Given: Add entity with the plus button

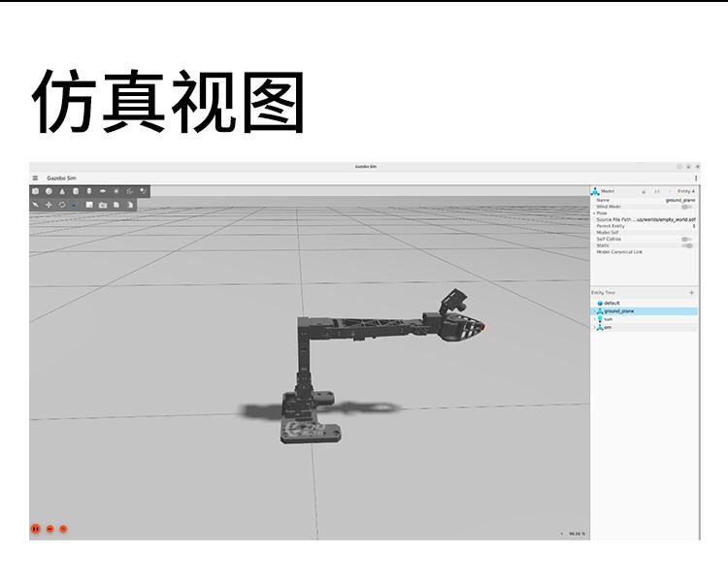Looking at the screenshot, I should (x=691, y=292).
